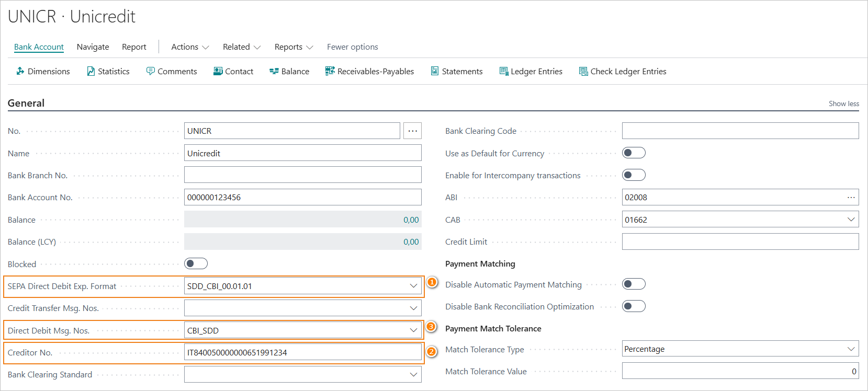
Task: Click the Payment Matching heading
Action: pos(480,264)
